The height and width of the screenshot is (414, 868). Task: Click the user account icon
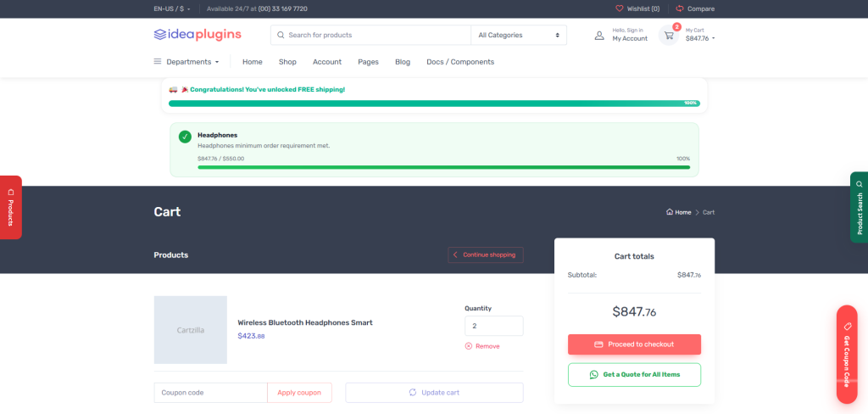pyautogui.click(x=599, y=35)
